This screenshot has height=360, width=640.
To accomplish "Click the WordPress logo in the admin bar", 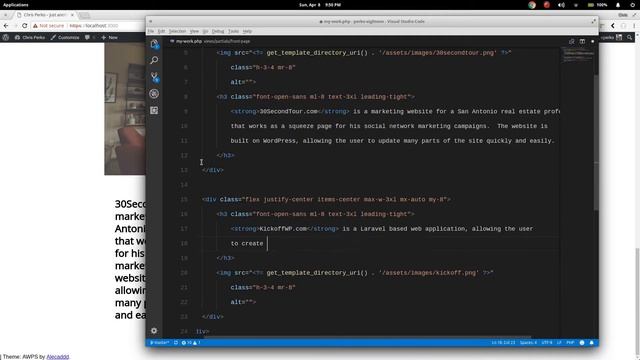I will click(6, 37).
